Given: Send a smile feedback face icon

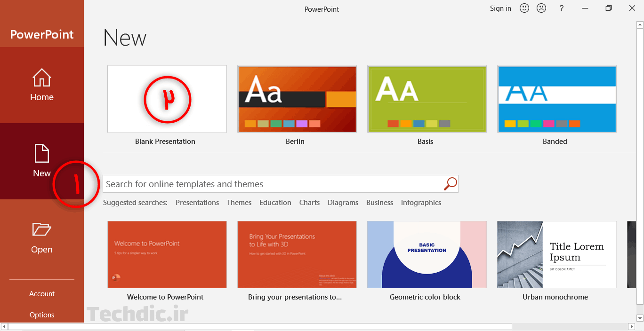Looking at the screenshot, I should (x=524, y=8).
